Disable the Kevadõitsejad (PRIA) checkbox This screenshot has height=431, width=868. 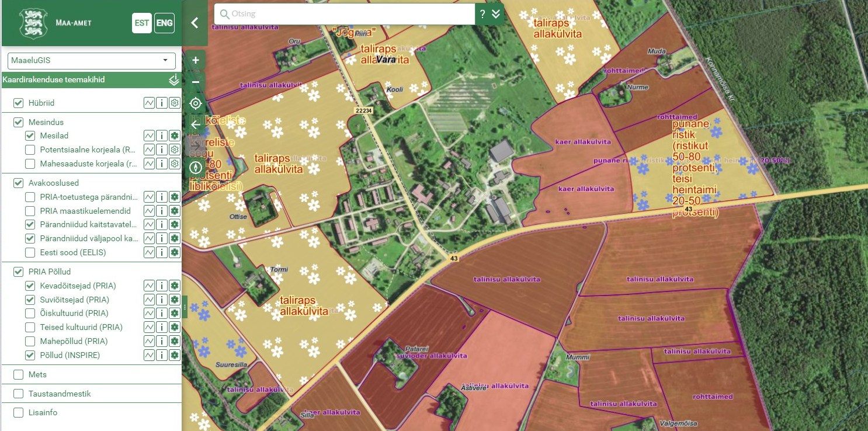pos(30,286)
